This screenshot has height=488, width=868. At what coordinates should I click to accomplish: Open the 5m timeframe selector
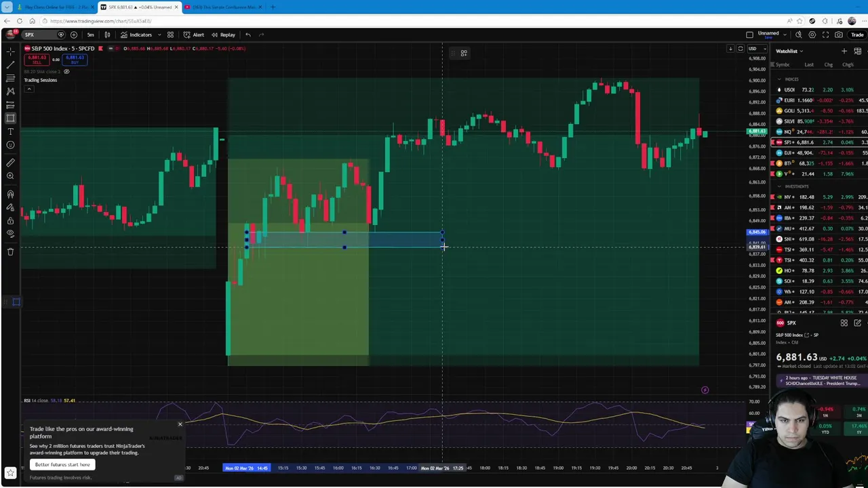pos(90,35)
